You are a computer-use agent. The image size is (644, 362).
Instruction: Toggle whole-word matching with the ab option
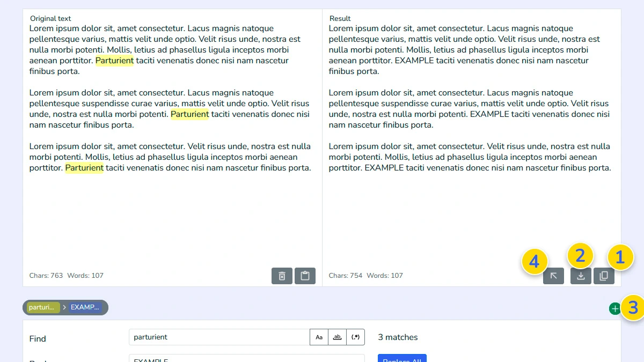(x=337, y=337)
